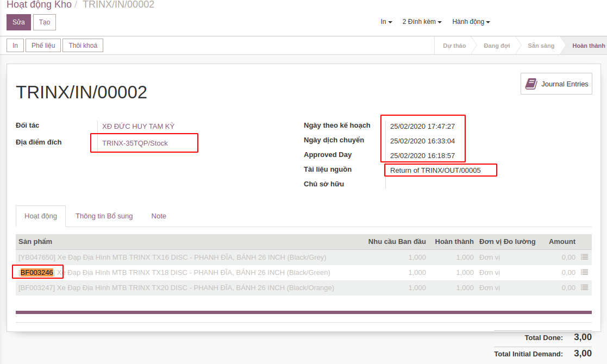Open partner XĐ ĐỨC HUY TAM KỲ link
This screenshot has height=364, width=607.
(138, 126)
